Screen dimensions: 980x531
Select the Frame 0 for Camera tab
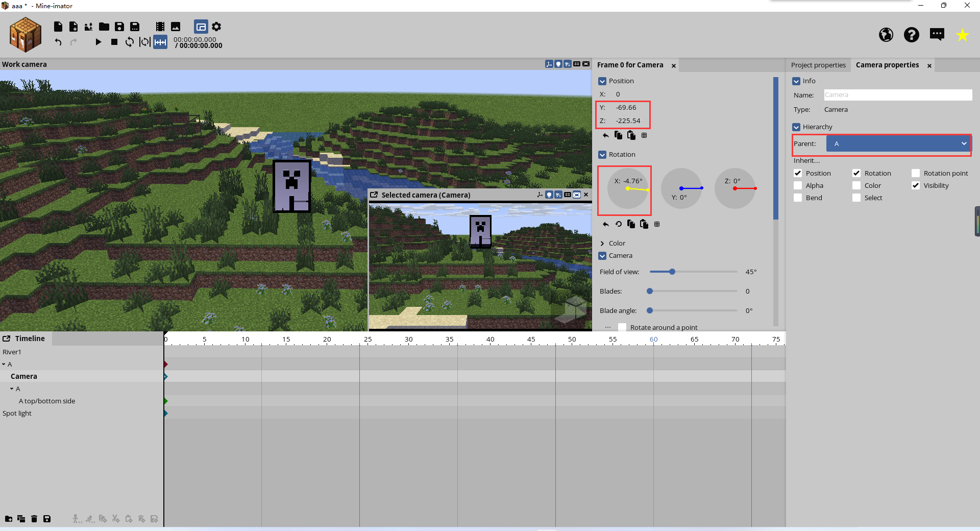630,65
